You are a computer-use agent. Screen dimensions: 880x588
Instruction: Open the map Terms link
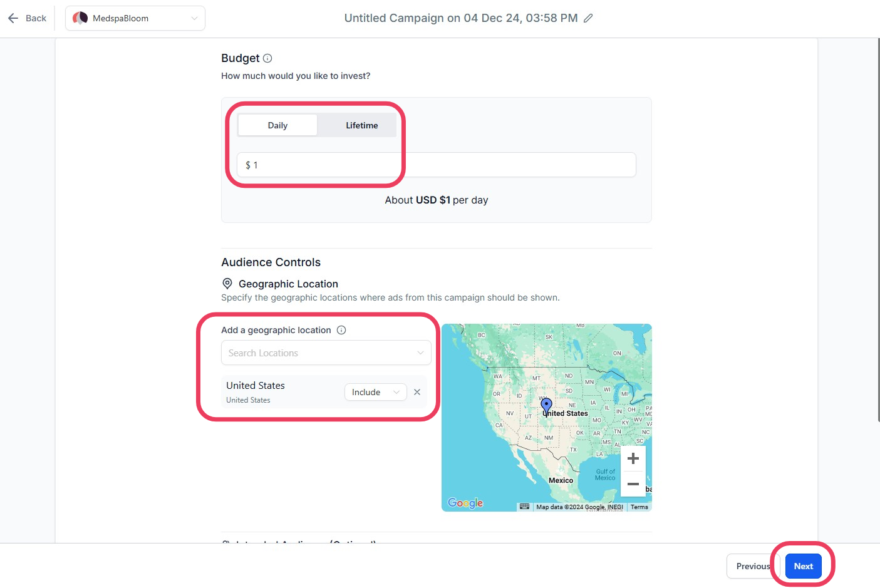pyautogui.click(x=639, y=507)
